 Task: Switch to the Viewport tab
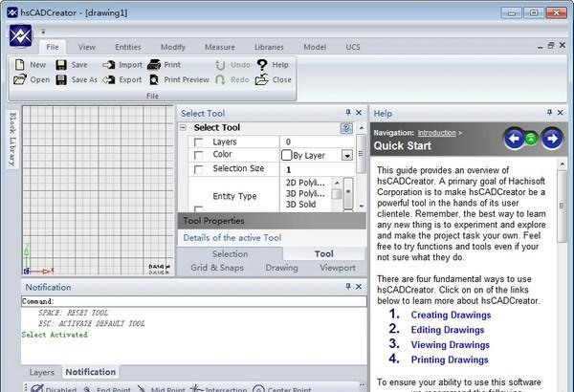click(338, 268)
